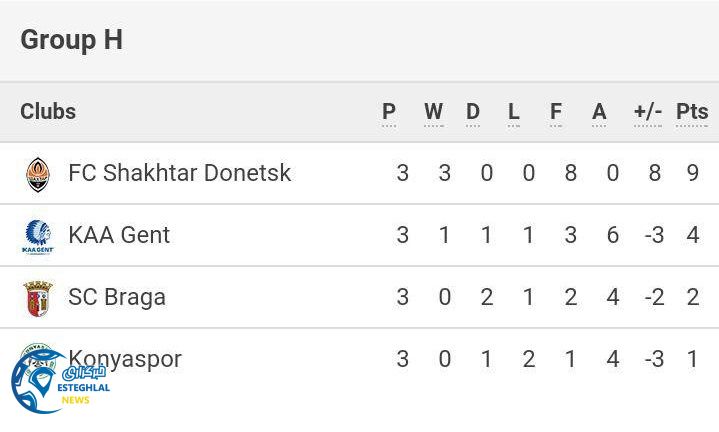
Task: Click the +/- goal difference column header
Action: (x=648, y=112)
